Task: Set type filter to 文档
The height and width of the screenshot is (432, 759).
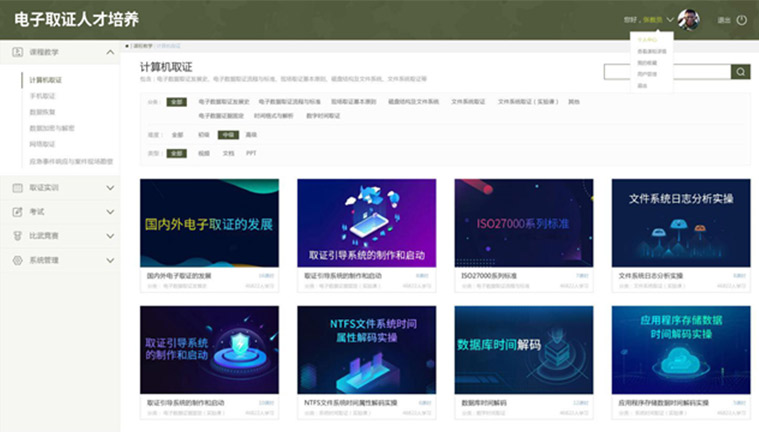Action: [x=228, y=154]
